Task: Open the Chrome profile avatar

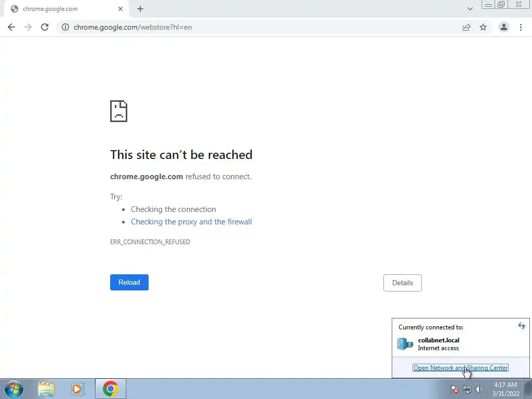Action: [x=504, y=27]
